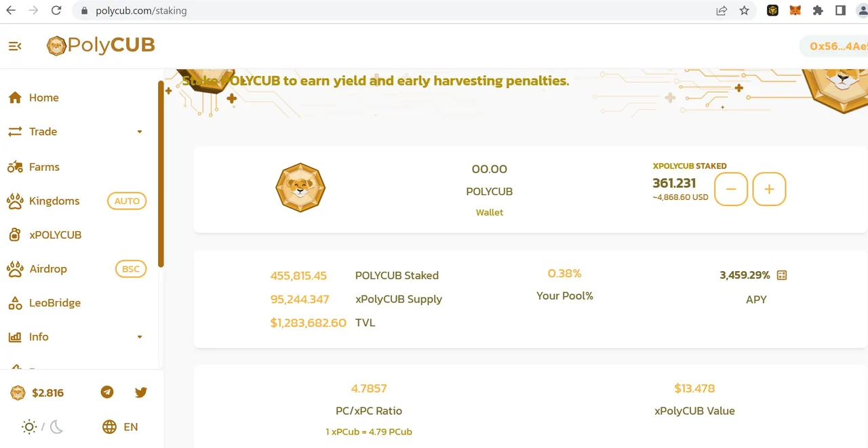Open the Telegram link icon

tap(107, 392)
